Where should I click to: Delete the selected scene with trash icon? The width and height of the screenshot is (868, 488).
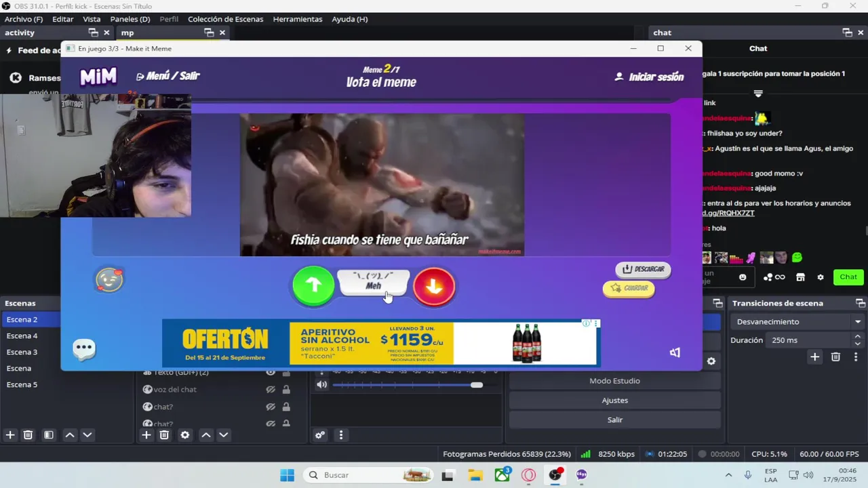coord(28,435)
